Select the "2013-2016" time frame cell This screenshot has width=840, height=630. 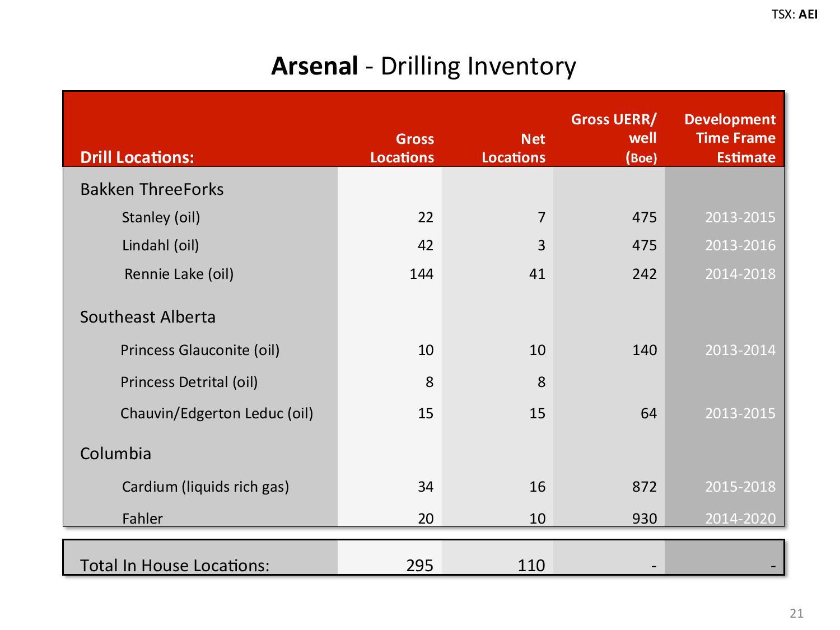740,245
